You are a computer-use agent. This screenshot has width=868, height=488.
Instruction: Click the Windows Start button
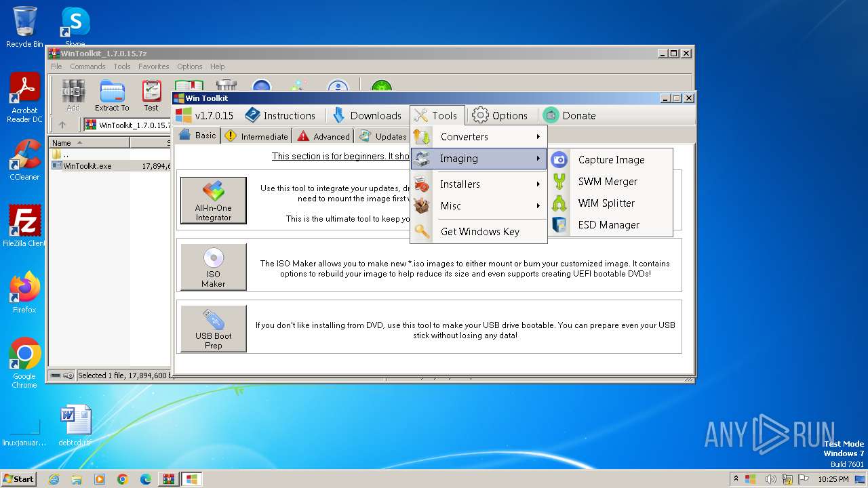18,479
